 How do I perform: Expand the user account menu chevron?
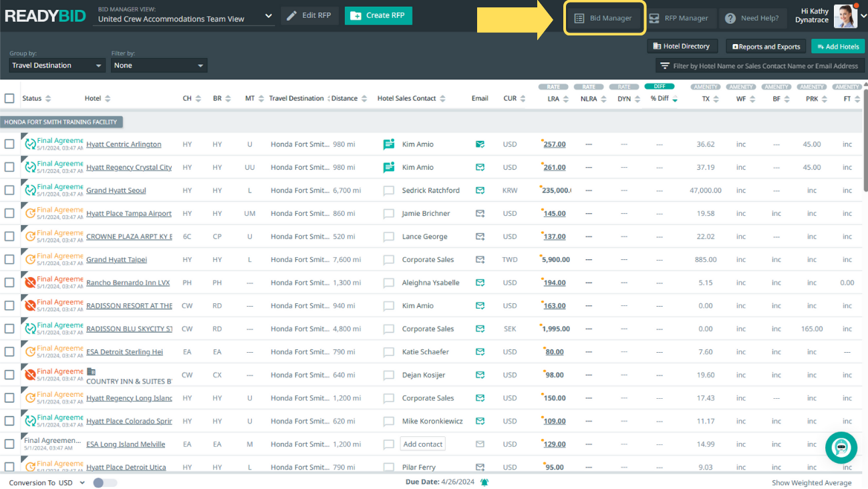pyautogui.click(x=862, y=17)
